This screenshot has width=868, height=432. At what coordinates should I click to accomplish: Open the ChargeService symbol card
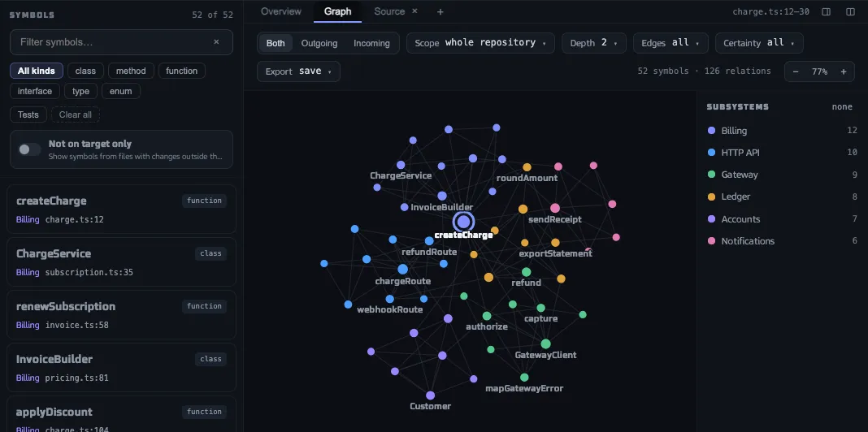[x=121, y=262]
